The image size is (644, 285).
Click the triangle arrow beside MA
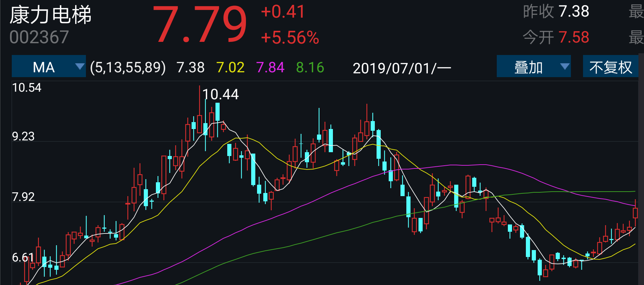80,66
